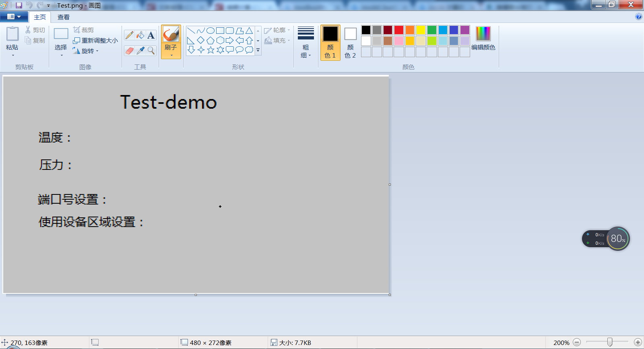Click the zoom in plus button
644x349 pixels.
tap(638, 343)
